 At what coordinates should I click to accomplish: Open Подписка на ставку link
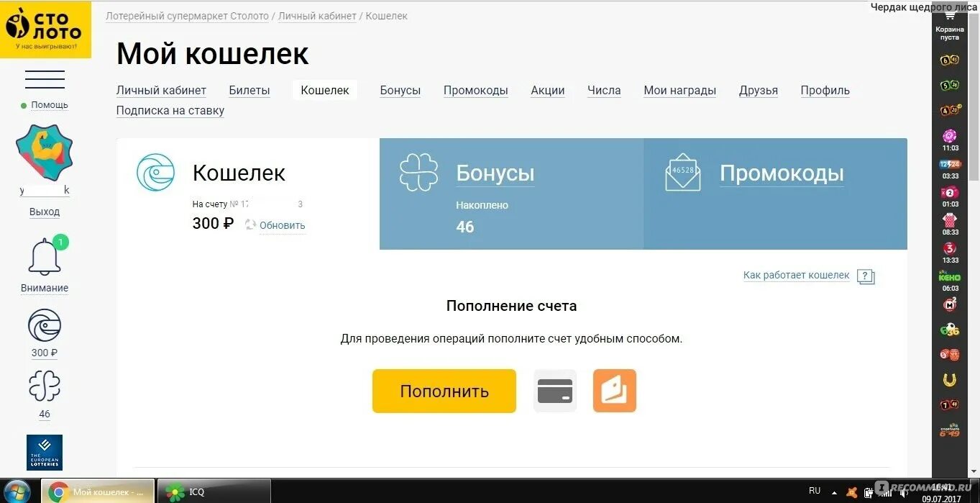170,111
